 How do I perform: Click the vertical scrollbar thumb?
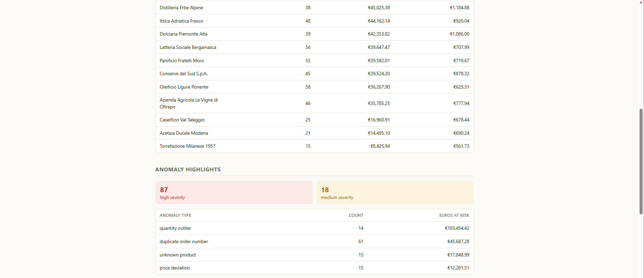(x=641, y=161)
